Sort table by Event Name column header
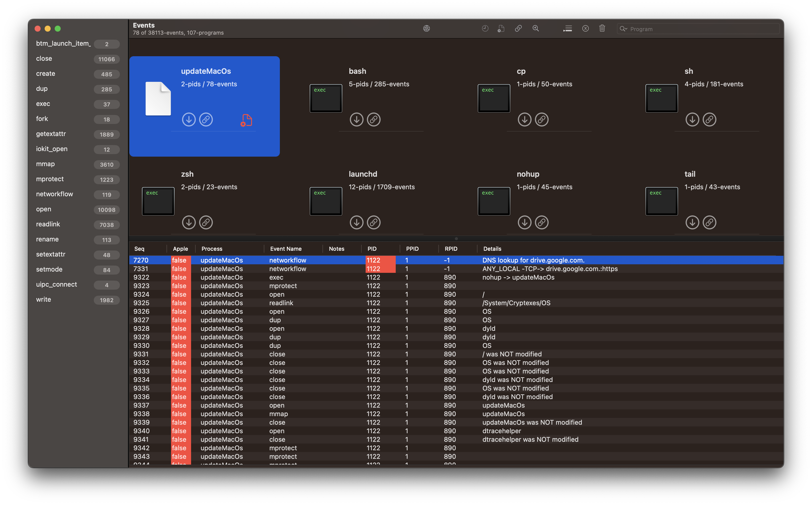 tap(286, 249)
